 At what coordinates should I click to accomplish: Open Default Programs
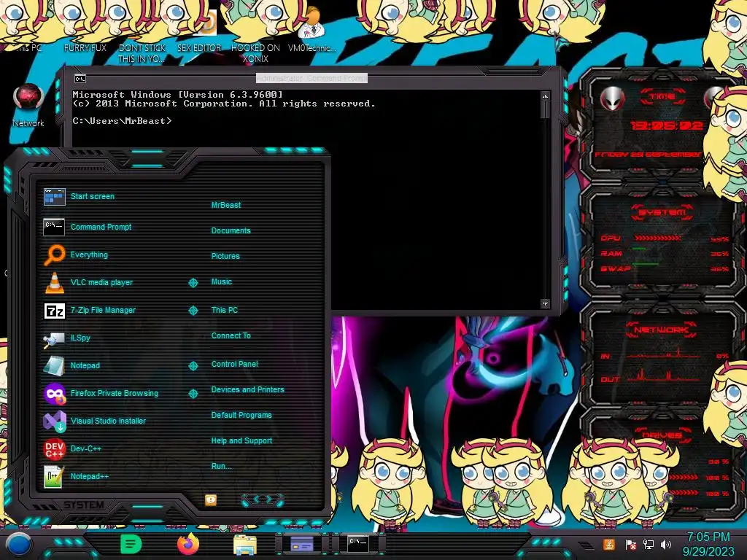[x=241, y=415]
